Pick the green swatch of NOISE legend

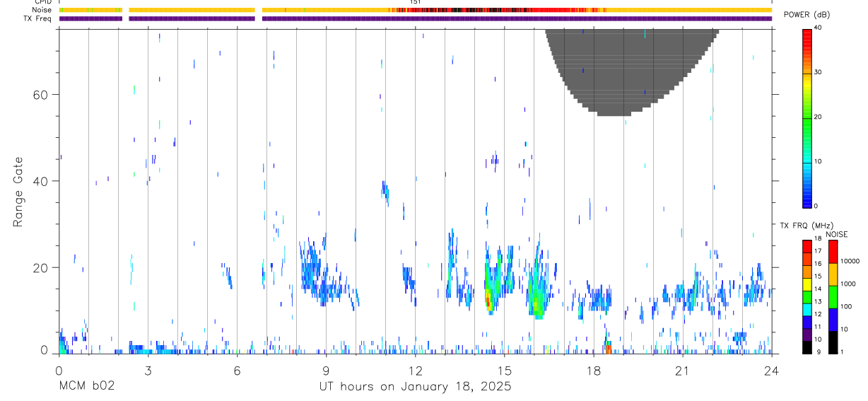click(833, 297)
